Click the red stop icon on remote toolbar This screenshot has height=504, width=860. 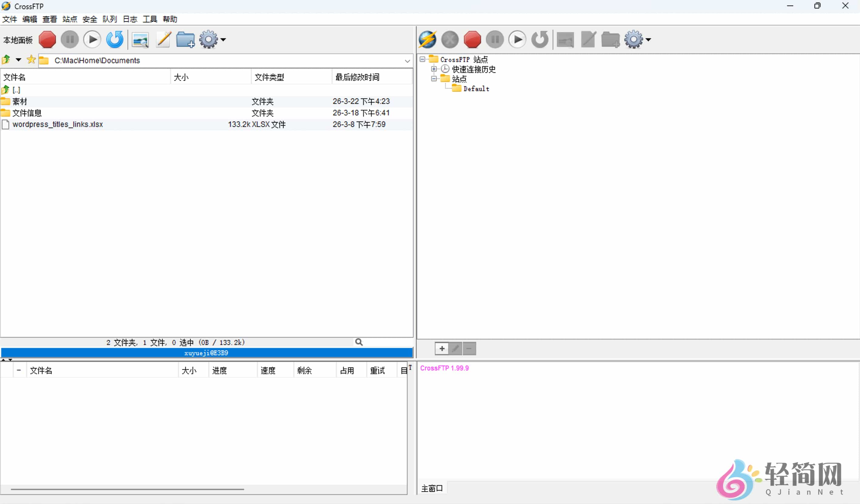tap(472, 39)
